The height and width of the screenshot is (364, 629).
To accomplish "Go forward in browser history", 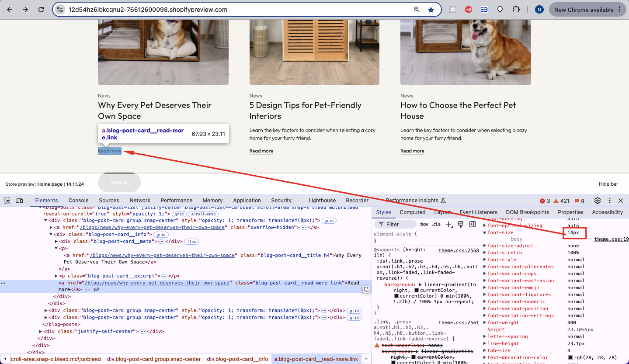I will pyautogui.click(x=25, y=10).
